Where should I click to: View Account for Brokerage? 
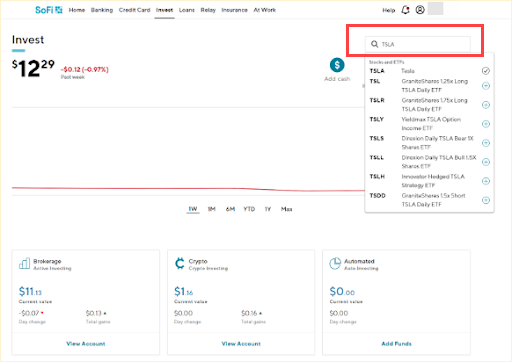(x=86, y=344)
